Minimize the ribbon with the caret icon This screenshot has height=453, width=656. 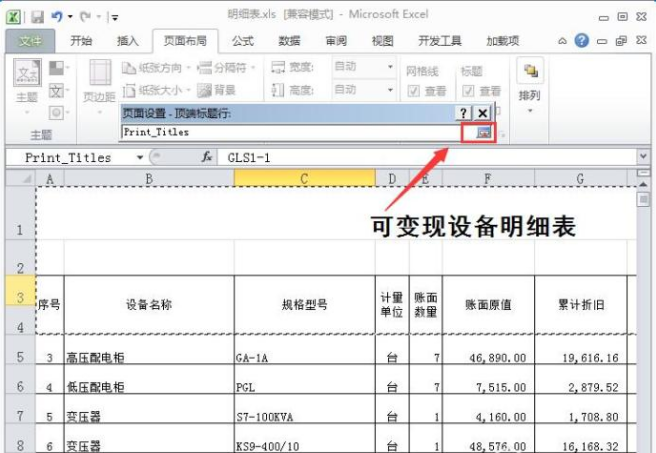562,41
